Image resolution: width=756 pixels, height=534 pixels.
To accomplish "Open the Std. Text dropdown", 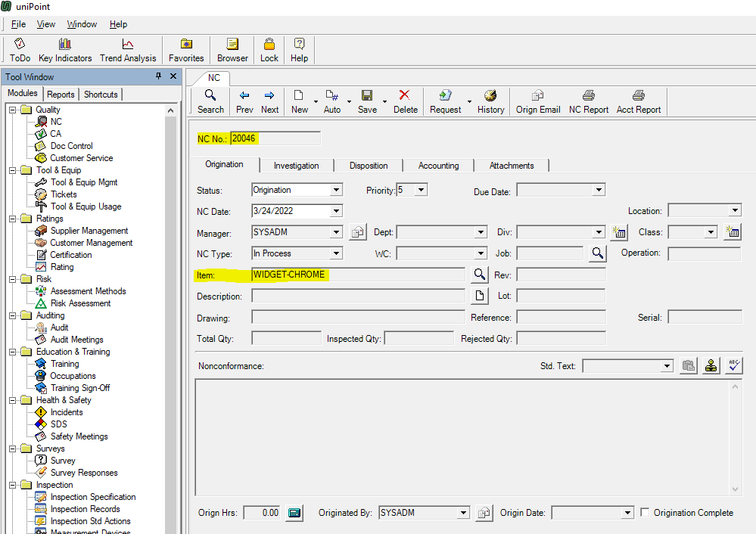I will pyautogui.click(x=666, y=366).
